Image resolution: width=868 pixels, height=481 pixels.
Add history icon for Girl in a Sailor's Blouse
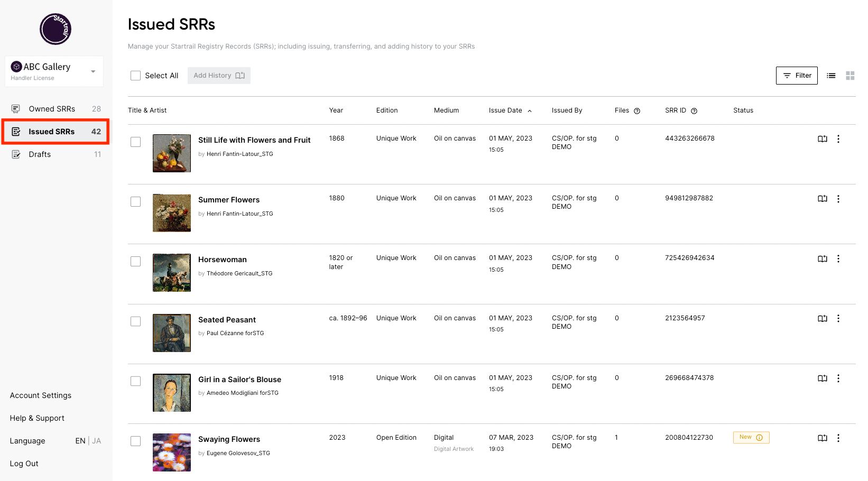click(823, 378)
